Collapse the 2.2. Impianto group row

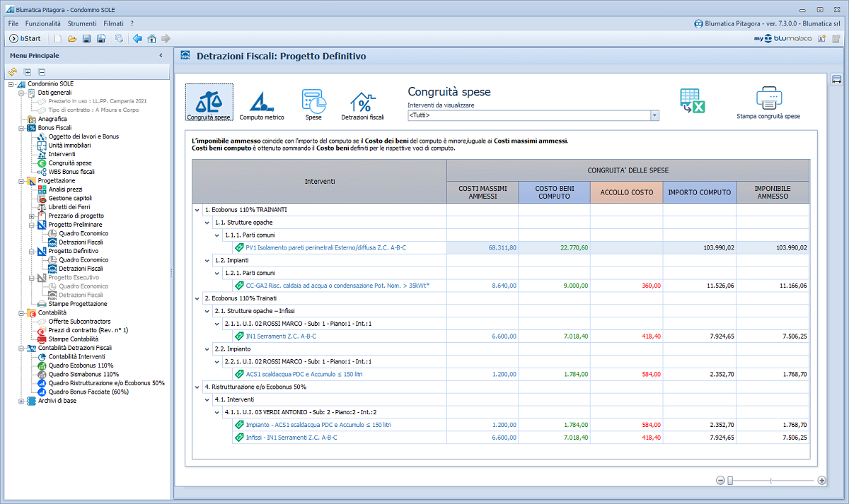tap(207, 348)
